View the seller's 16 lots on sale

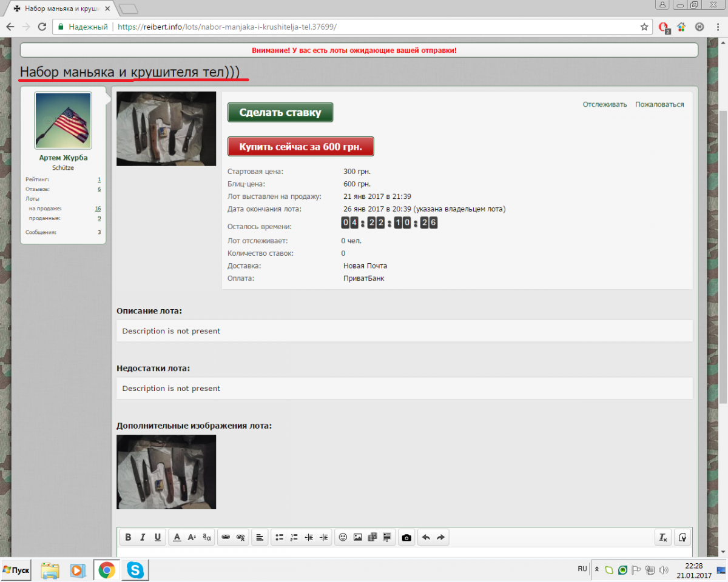[98, 209]
